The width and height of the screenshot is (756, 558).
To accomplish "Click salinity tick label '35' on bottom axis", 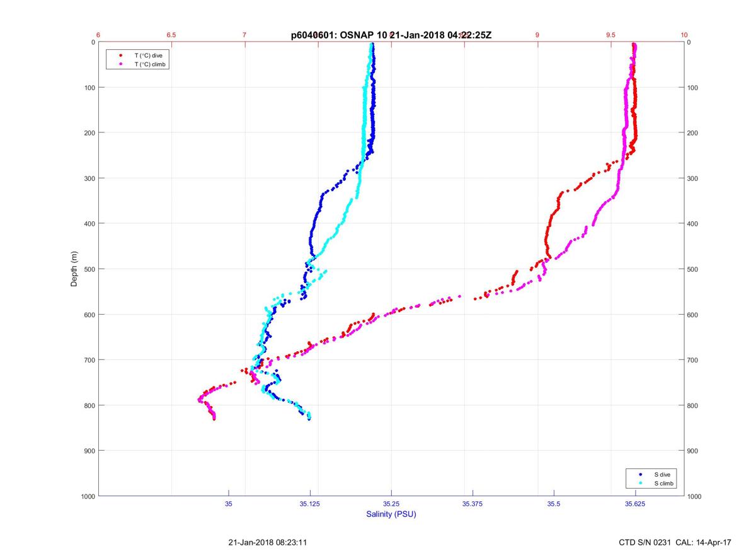I will coord(229,504).
